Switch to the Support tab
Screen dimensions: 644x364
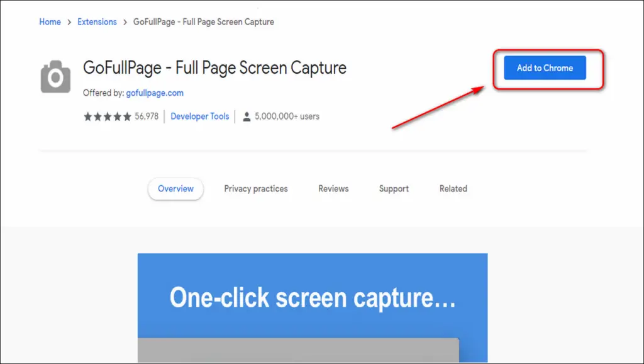[394, 189]
